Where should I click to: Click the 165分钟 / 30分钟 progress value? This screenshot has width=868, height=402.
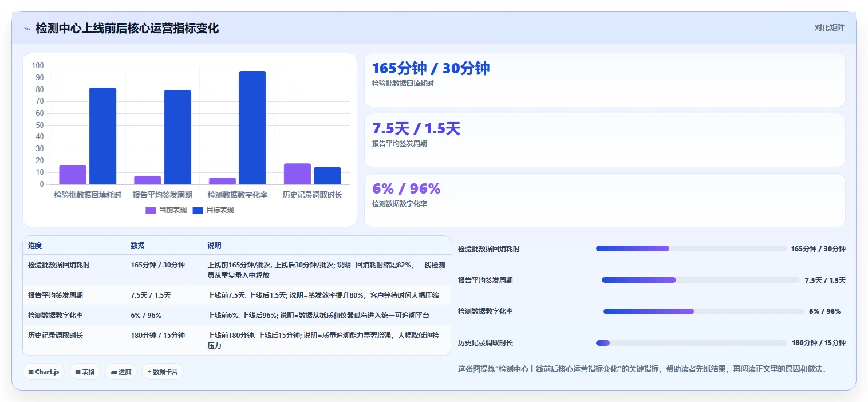pyautogui.click(x=818, y=249)
